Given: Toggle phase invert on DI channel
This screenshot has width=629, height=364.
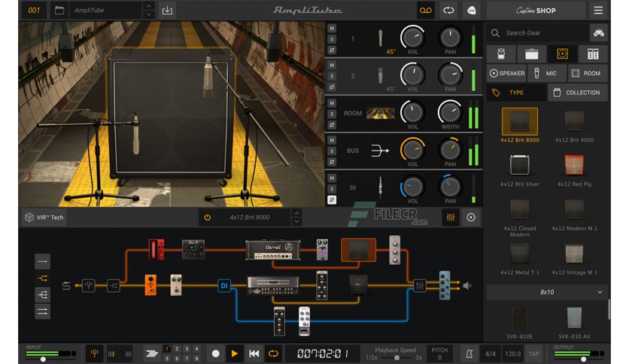Looking at the screenshot, I should click(x=332, y=199).
